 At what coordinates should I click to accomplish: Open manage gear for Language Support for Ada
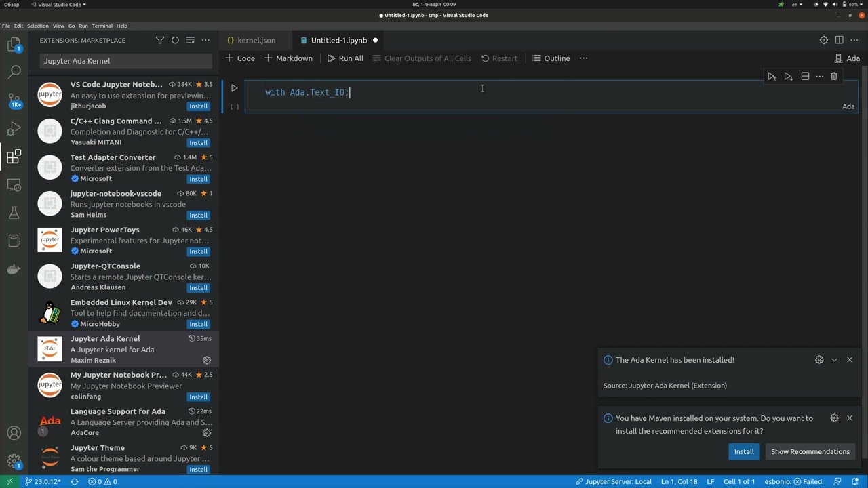pos(207,433)
